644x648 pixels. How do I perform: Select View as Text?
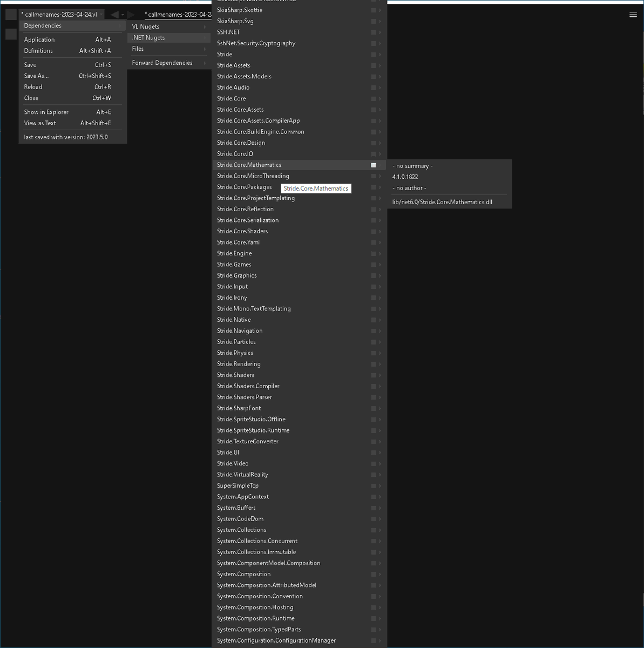coord(73,123)
